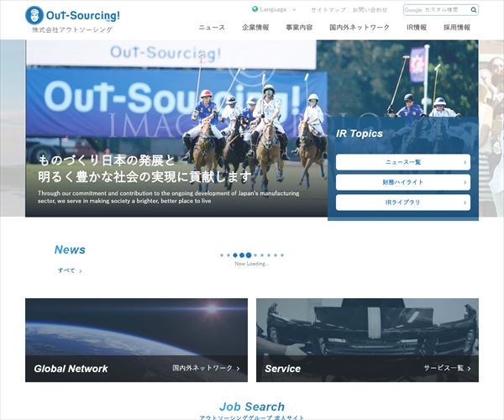This screenshot has width=504, height=420.
Task: Click the Out-Sourcing! text logo
Action: tap(82, 15)
